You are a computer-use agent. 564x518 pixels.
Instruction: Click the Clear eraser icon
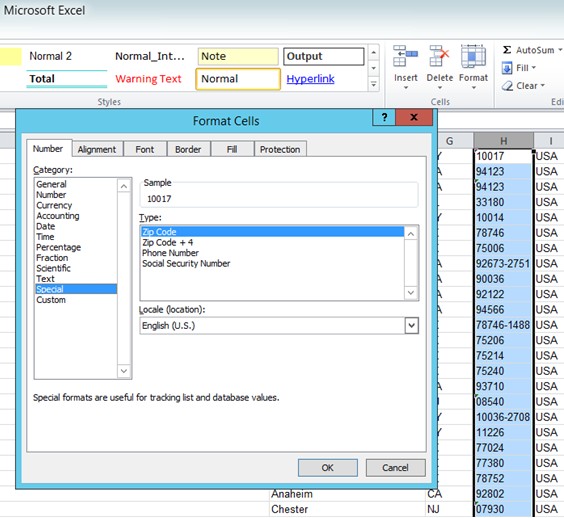point(507,86)
